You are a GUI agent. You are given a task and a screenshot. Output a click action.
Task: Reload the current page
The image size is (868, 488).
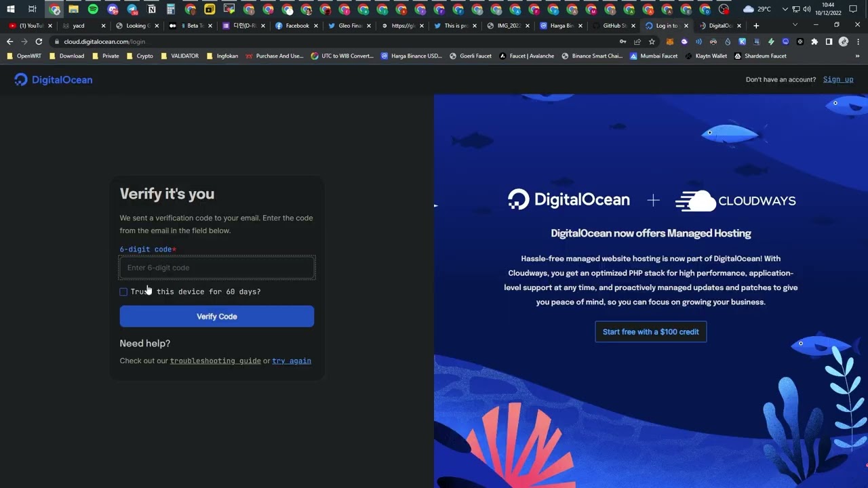39,41
